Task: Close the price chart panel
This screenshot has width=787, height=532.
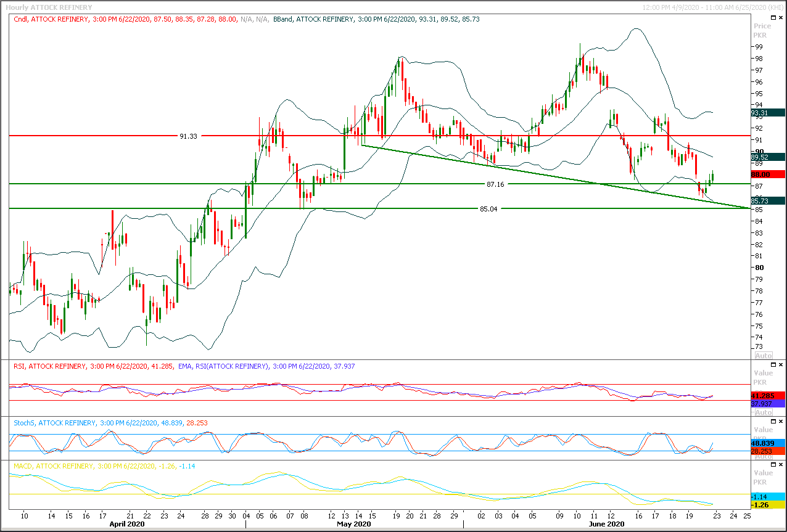Action: 781,19
